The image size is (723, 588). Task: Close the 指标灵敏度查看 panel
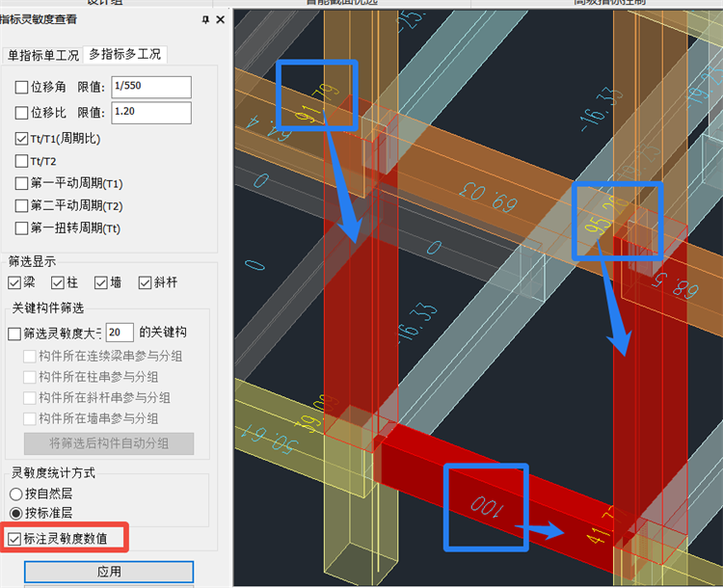[x=221, y=19]
